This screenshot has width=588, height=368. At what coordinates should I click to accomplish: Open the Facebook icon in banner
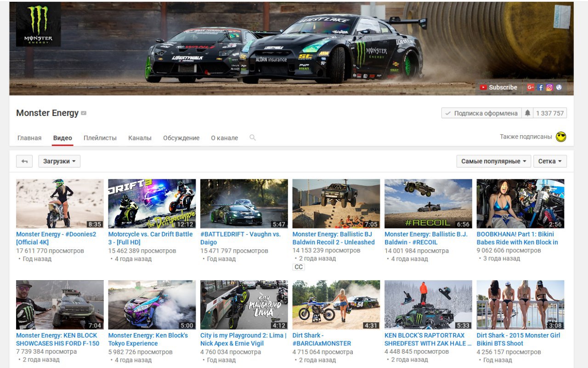tap(541, 87)
